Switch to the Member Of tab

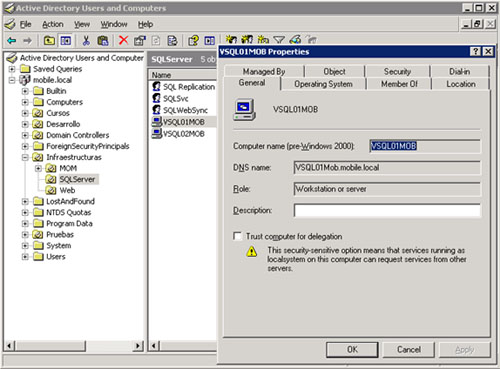click(x=399, y=84)
